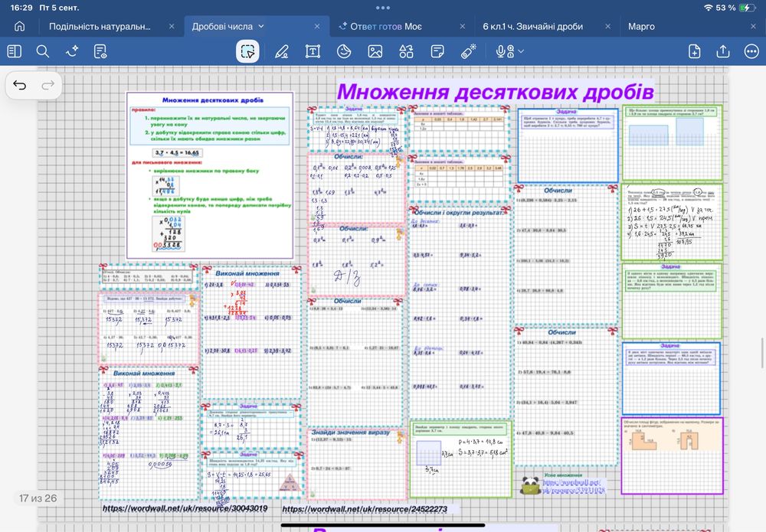Switch to the Марго tab
The height and width of the screenshot is (532, 766).
pos(641,26)
